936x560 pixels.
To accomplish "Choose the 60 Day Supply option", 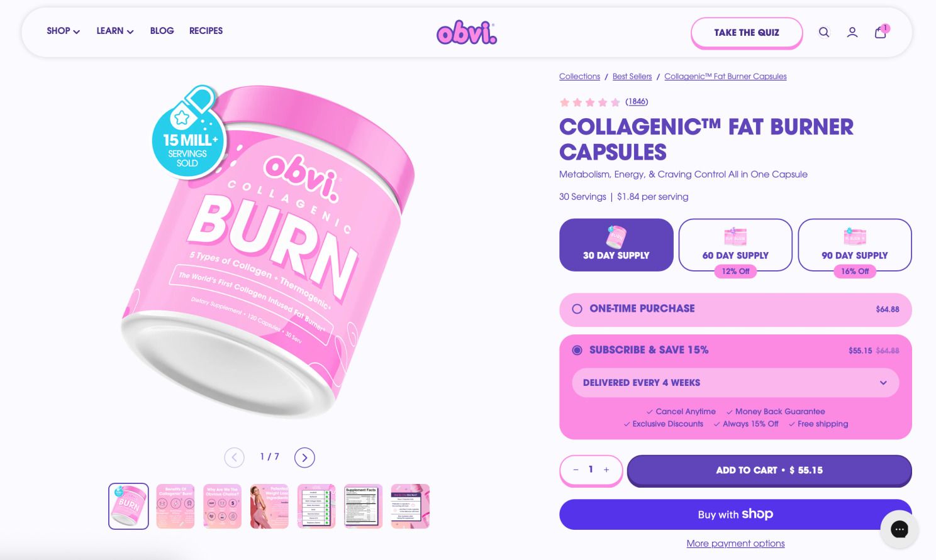I will coord(735,245).
